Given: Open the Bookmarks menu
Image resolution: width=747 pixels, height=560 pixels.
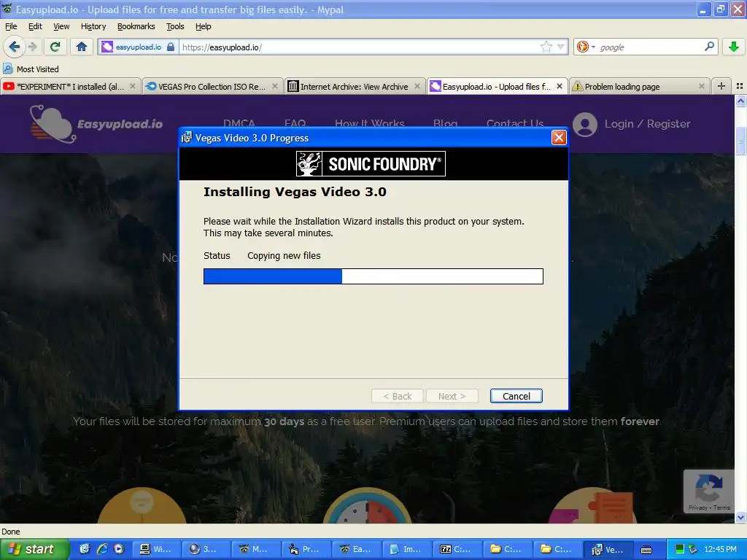Looking at the screenshot, I should point(136,26).
